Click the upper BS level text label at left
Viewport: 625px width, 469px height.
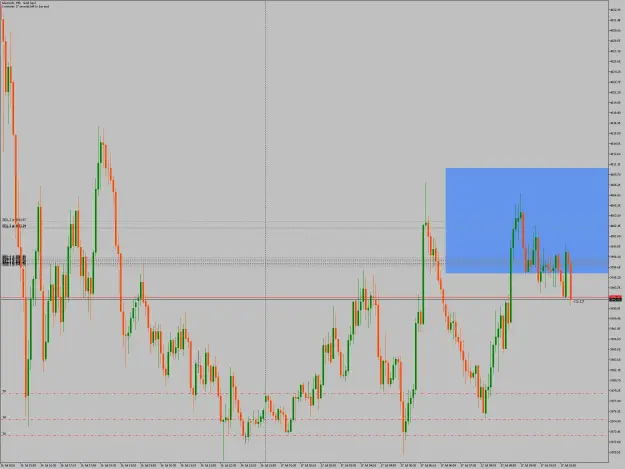click(14, 220)
